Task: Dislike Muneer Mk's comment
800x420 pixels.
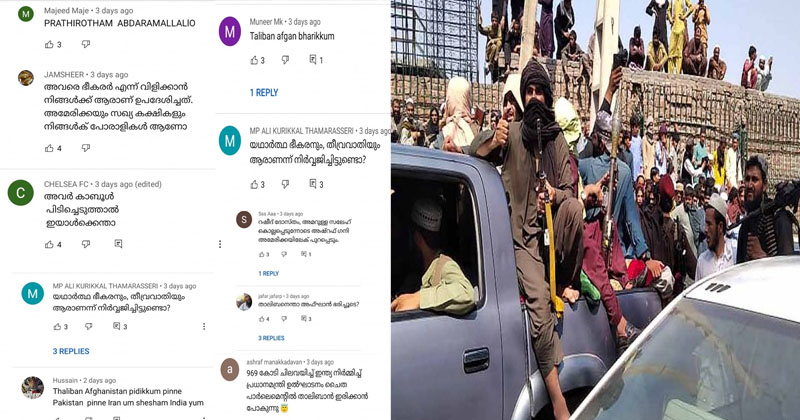Action: (x=285, y=60)
